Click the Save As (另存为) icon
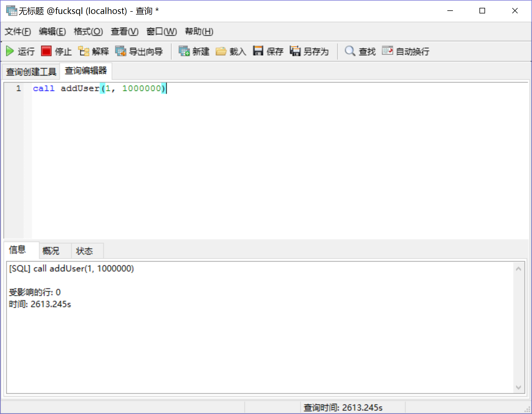This screenshot has height=414, width=532. point(295,51)
